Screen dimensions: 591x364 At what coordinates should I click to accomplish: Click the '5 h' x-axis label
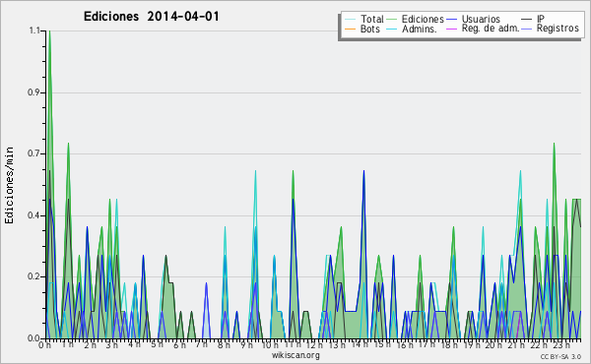point(157,344)
